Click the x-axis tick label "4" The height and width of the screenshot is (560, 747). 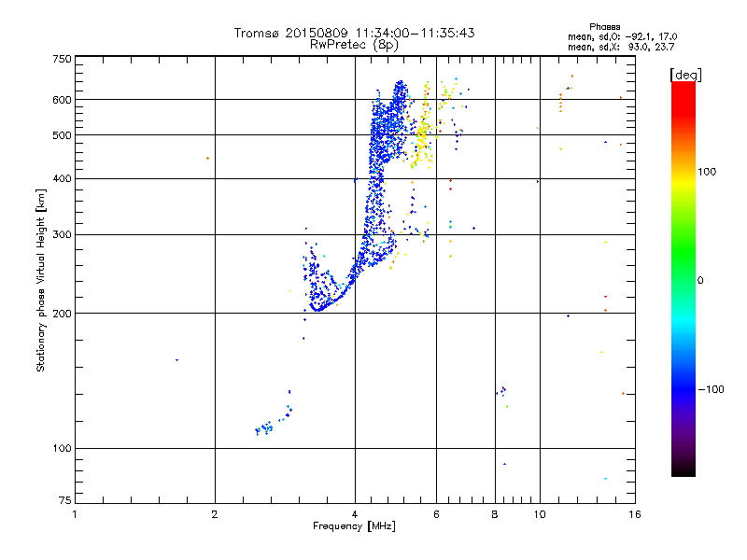[x=355, y=514]
